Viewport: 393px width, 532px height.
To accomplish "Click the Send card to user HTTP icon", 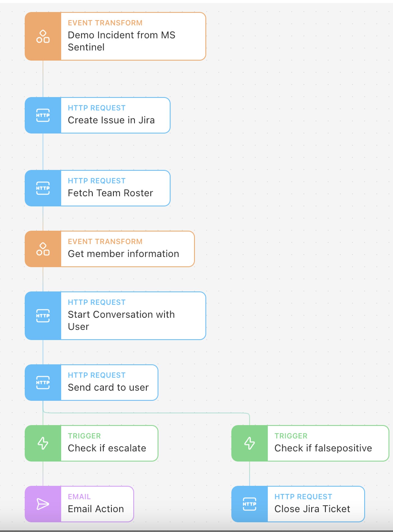I will tap(43, 382).
